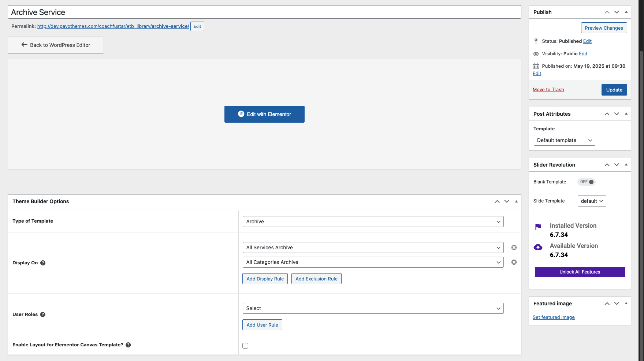Screen dimensions: 644x361
Task: Click the Display On help icon
Action: coord(43,263)
